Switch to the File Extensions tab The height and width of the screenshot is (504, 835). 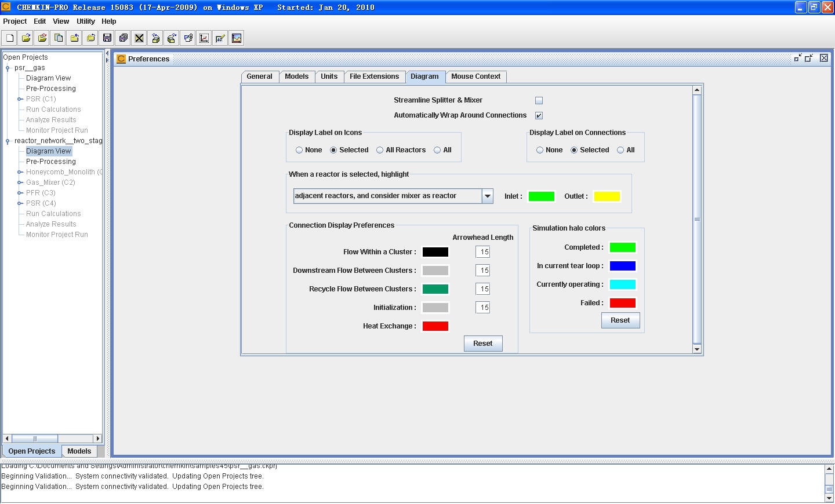(374, 76)
